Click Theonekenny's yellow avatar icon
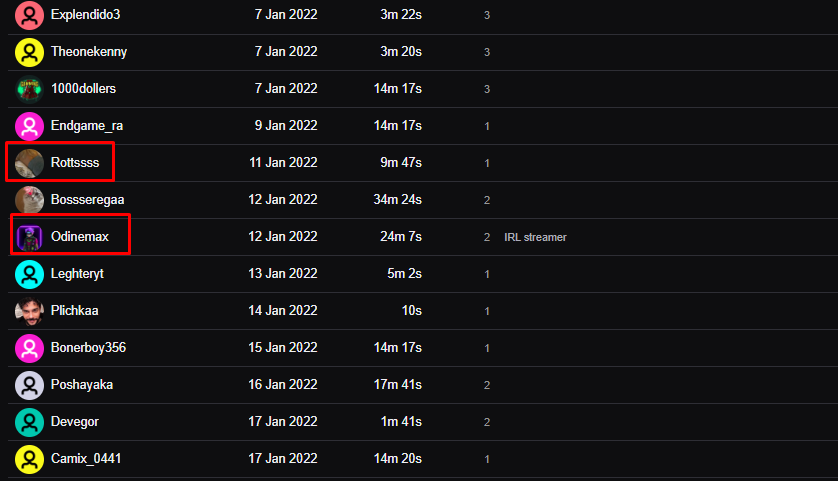 pos(29,52)
